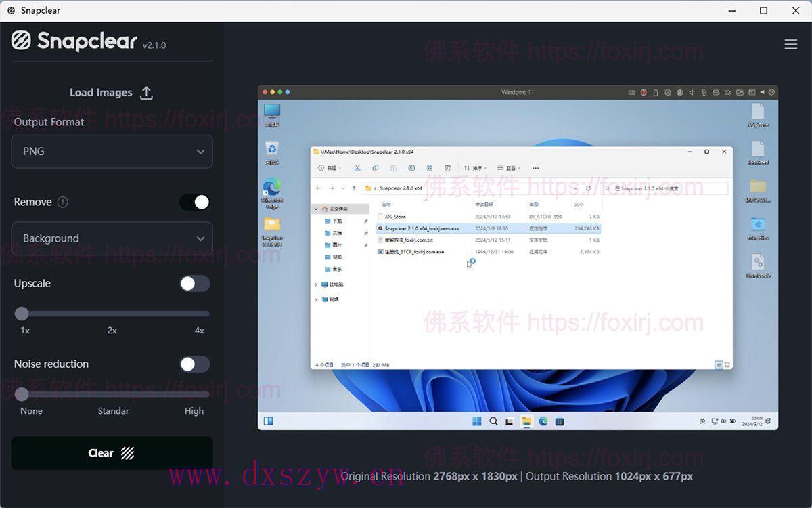
Task: Click the Load Images upload icon
Action: [146, 93]
